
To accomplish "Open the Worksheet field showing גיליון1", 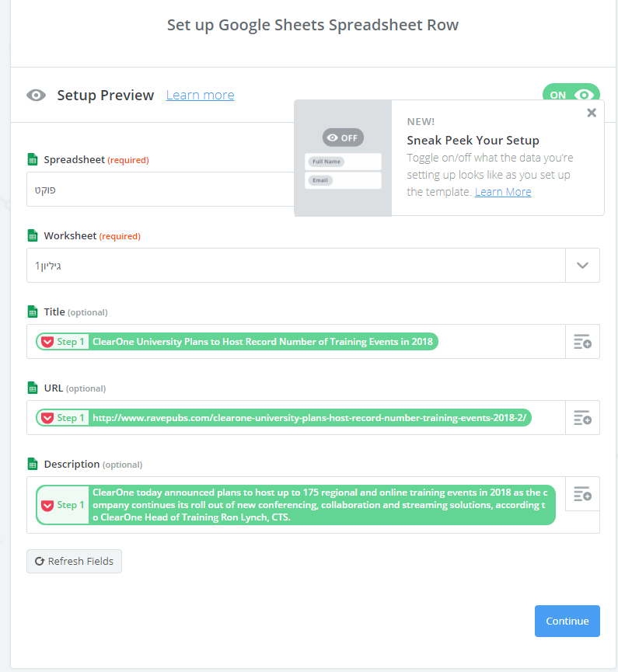I will 296,265.
